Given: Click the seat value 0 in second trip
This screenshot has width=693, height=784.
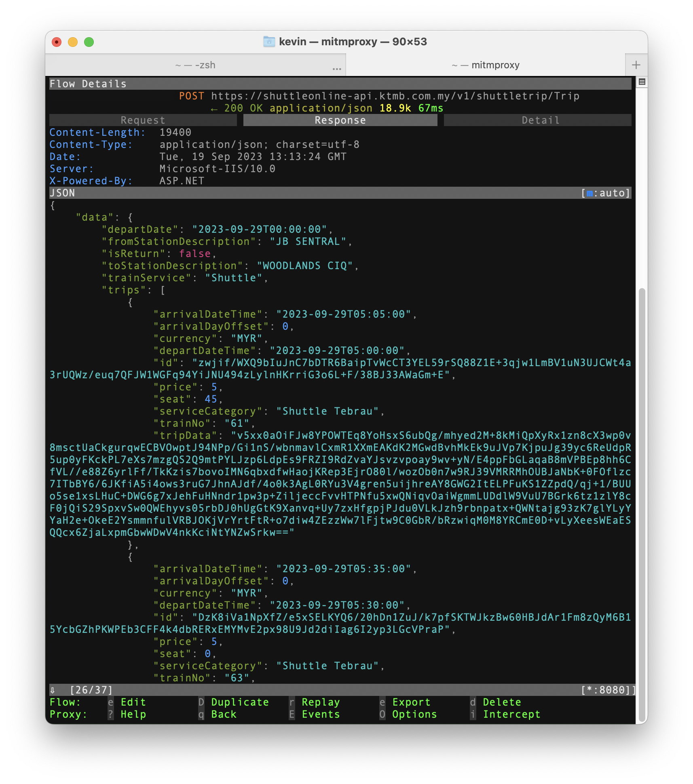Looking at the screenshot, I should [x=207, y=653].
